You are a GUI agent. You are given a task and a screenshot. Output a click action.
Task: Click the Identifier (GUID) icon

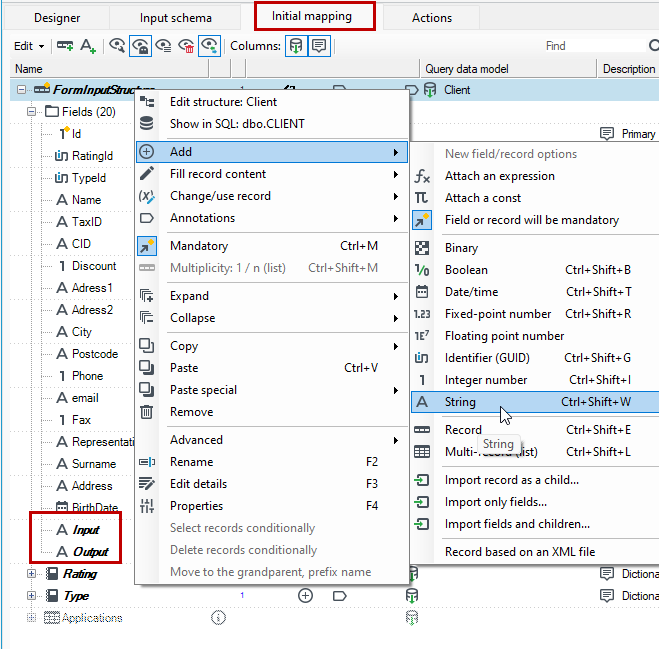click(x=422, y=358)
